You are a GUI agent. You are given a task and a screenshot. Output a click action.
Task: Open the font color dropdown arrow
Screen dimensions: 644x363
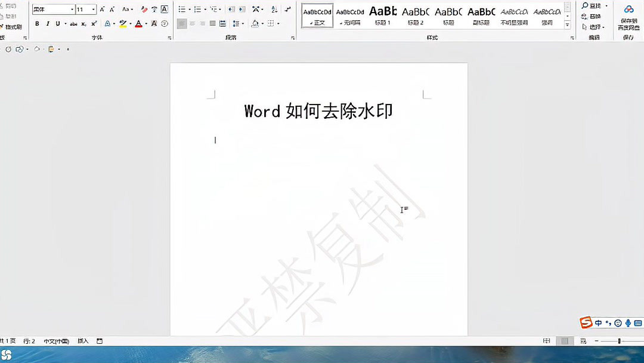point(145,24)
